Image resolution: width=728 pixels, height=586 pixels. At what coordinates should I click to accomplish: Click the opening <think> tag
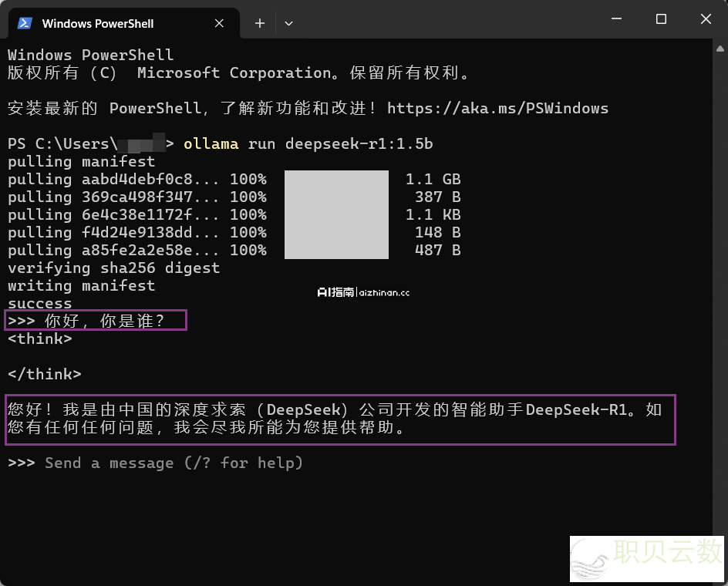click(x=39, y=338)
